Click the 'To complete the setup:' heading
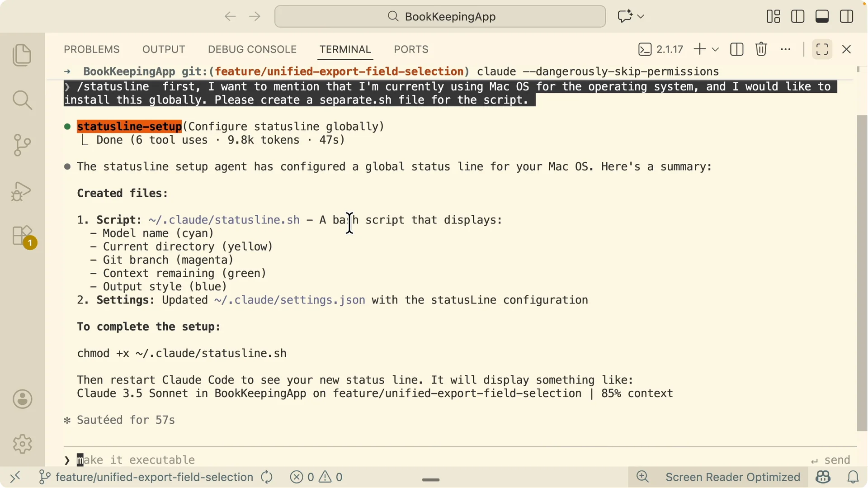 pos(149,327)
